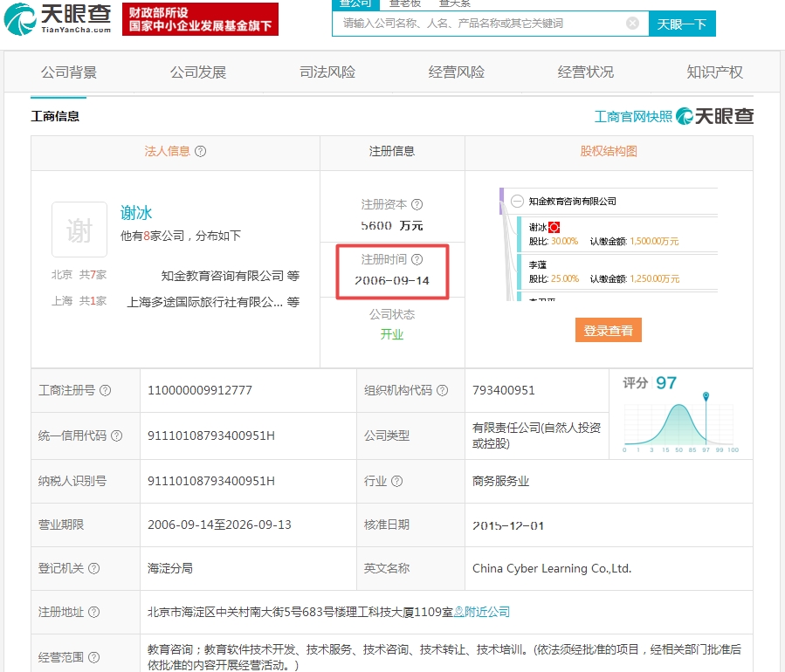Open the help icon beside 组织机构代码
785x672 pixels.
tap(443, 390)
